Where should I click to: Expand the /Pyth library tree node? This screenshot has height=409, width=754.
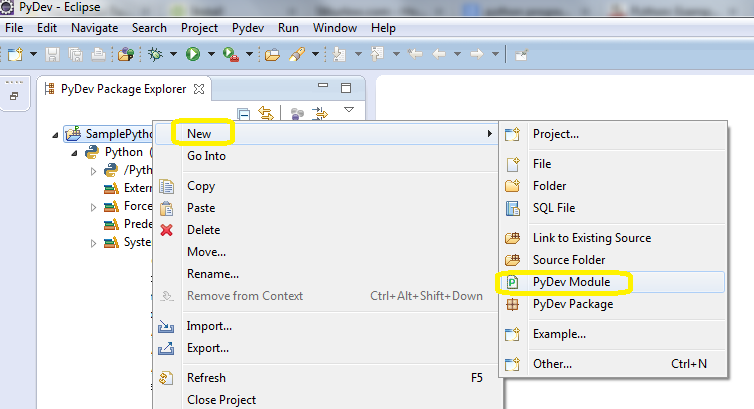point(93,171)
